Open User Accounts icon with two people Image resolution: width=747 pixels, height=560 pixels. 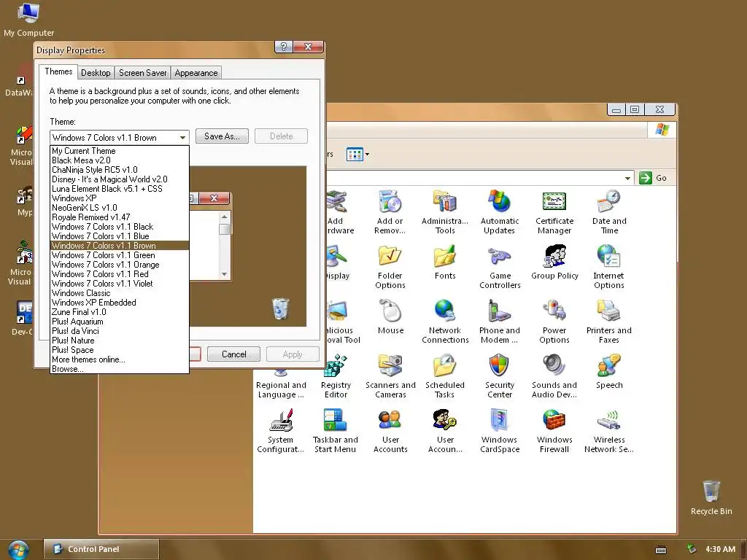coord(390,431)
